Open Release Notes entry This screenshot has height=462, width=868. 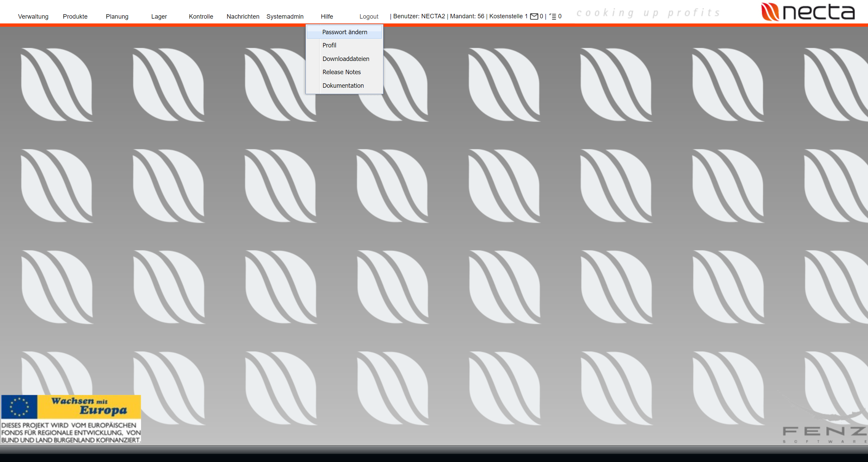(341, 72)
